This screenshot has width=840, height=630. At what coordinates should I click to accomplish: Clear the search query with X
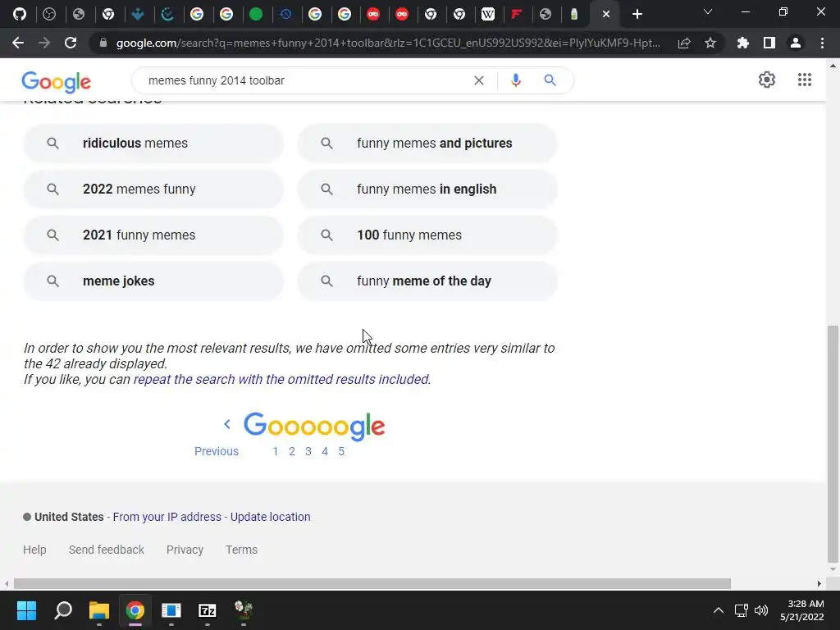point(479,80)
